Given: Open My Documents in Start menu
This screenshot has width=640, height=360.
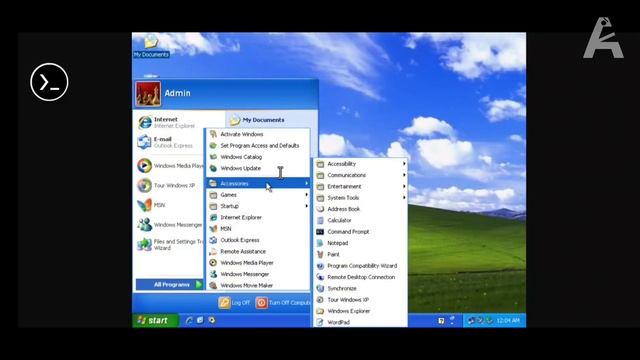Looking at the screenshot, I should point(258,120).
